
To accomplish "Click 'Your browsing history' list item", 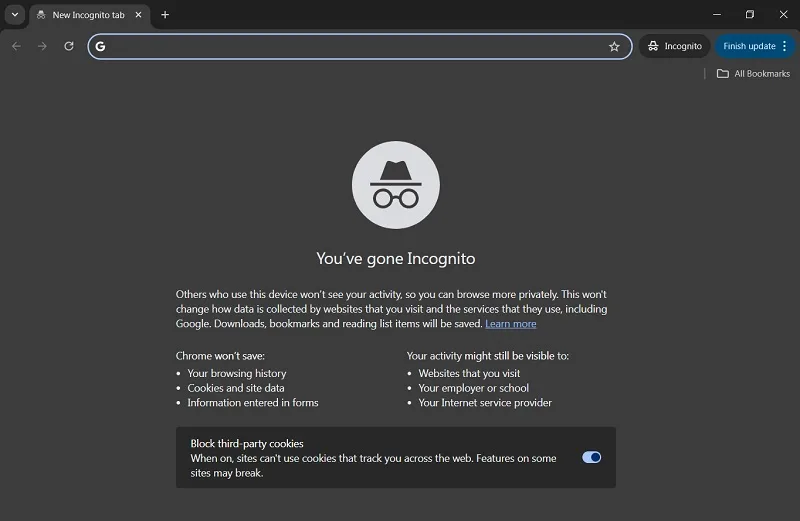I will [237, 373].
